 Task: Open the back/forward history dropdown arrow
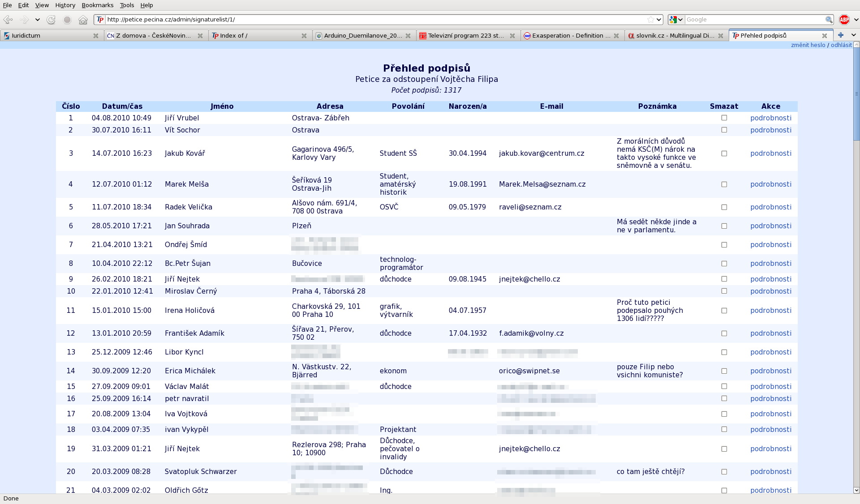pos(38,20)
